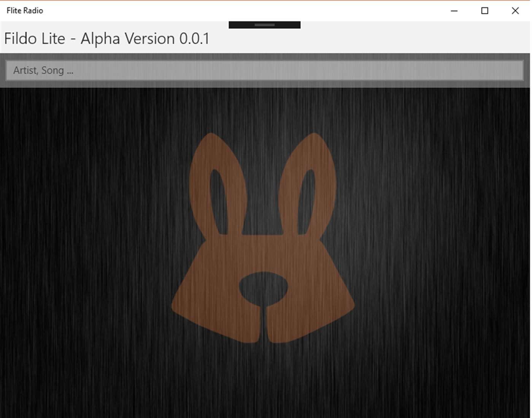Click the grip lines inside the dark handle
The height and width of the screenshot is (418, 532).
tap(264, 24)
